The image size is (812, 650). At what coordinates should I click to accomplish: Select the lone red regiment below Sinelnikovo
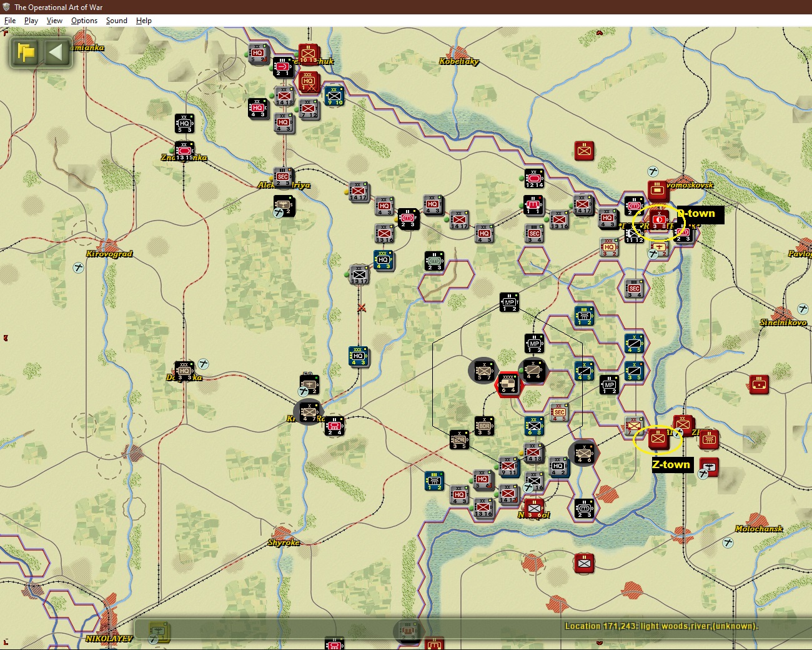pyautogui.click(x=759, y=384)
